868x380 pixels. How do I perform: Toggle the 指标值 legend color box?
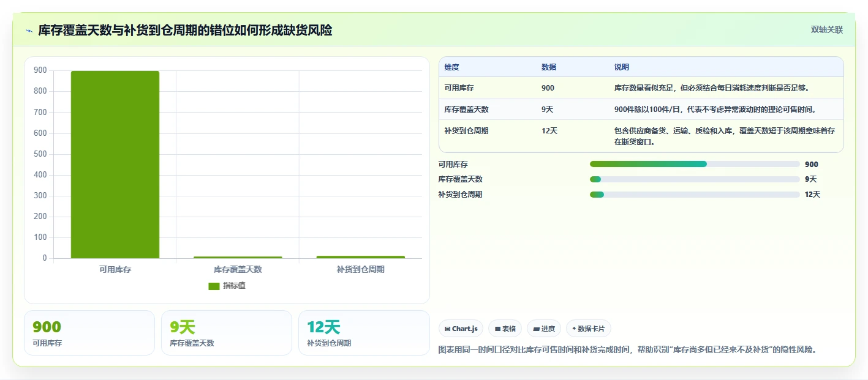[214, 286]
